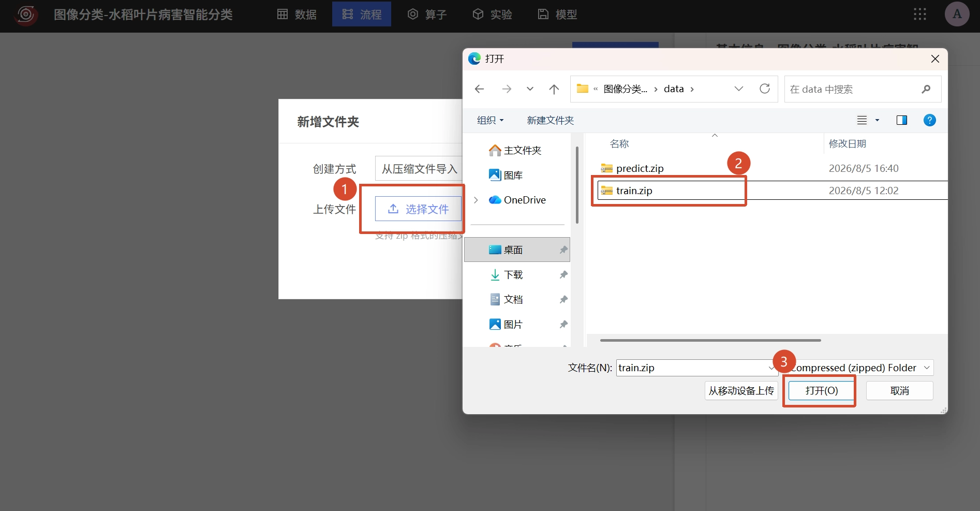The image size is (980, 511).
Task: Open file dialog help
Action: coord(929,120)
